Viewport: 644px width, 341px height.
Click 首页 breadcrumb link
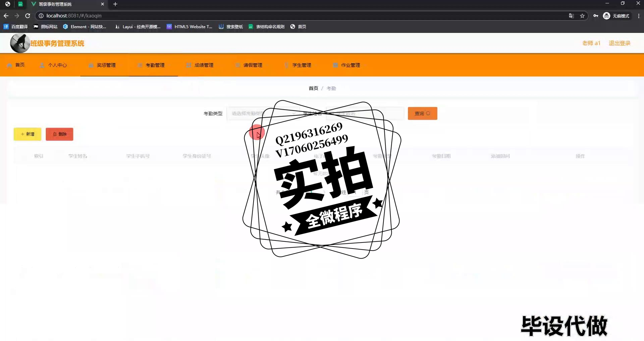pyautogui.click(x=313, y=88)
